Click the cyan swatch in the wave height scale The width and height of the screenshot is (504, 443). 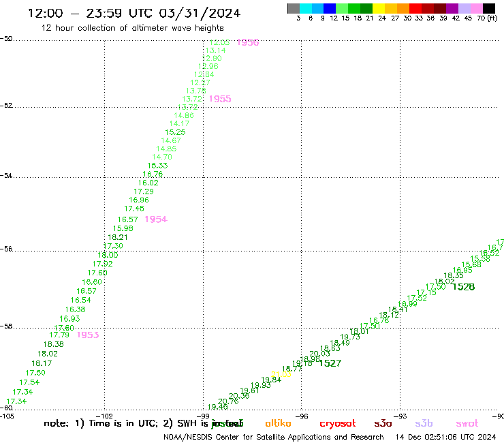click(306, 8)
